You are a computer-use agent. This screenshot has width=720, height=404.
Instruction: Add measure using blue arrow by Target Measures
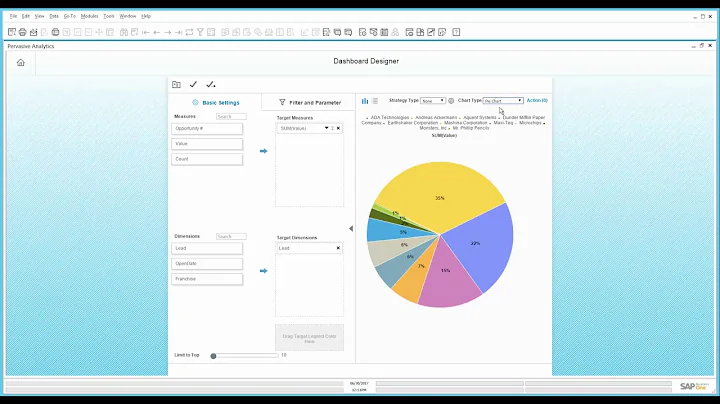pyautogui.click(x=264, y=151)
